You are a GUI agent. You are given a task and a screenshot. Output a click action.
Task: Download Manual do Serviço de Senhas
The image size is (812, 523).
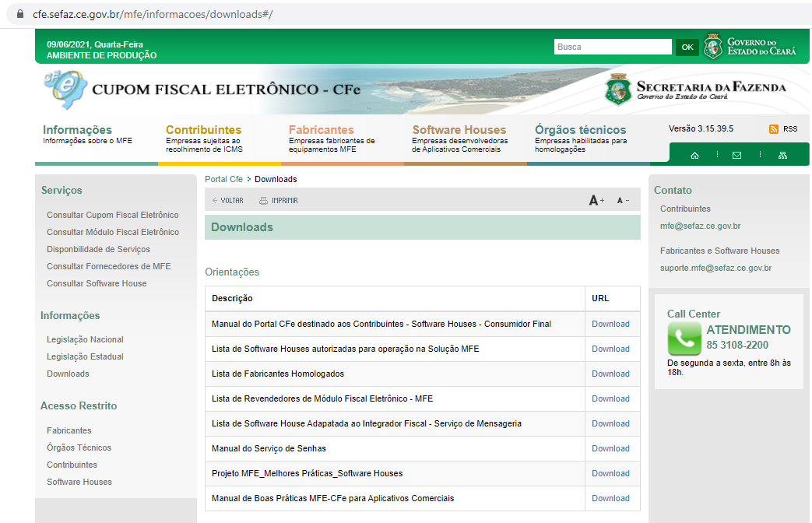(x=610, y=448)
